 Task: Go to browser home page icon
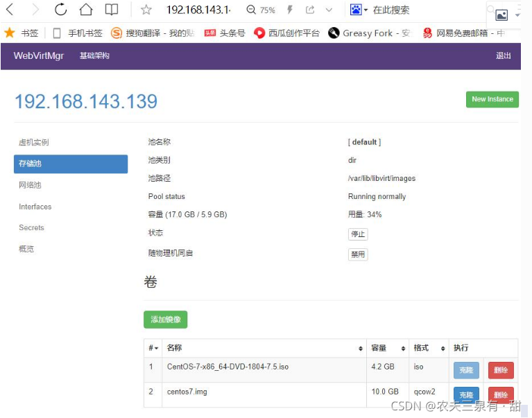pyautogui.click(x=86, y=10)
